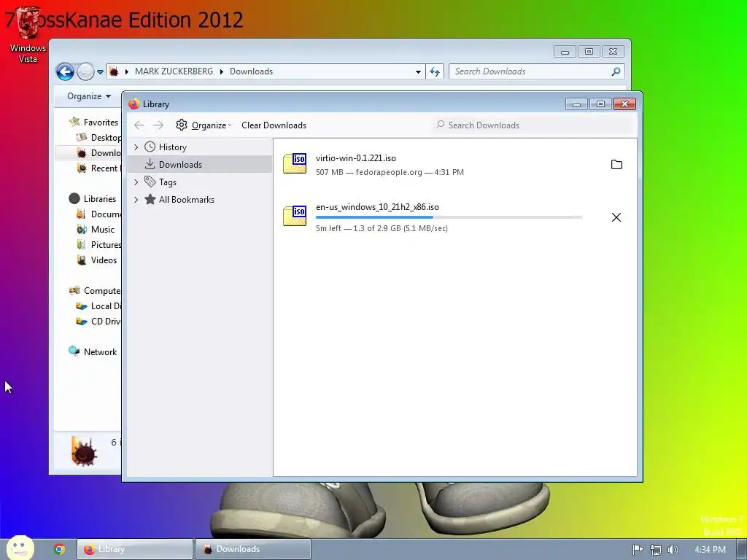Open Desktop in the Explorer favorites

(106, 138)
